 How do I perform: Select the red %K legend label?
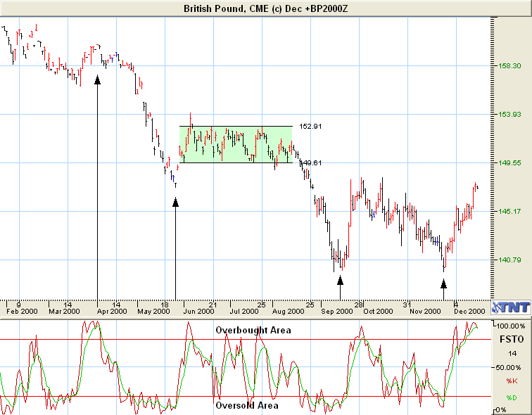click(x=511, y=381)
